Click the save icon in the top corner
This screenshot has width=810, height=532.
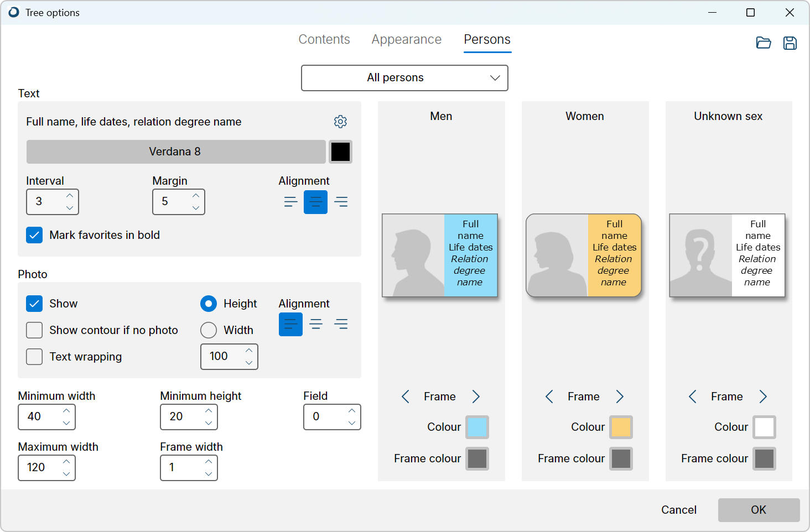click(x=790, y=43)
